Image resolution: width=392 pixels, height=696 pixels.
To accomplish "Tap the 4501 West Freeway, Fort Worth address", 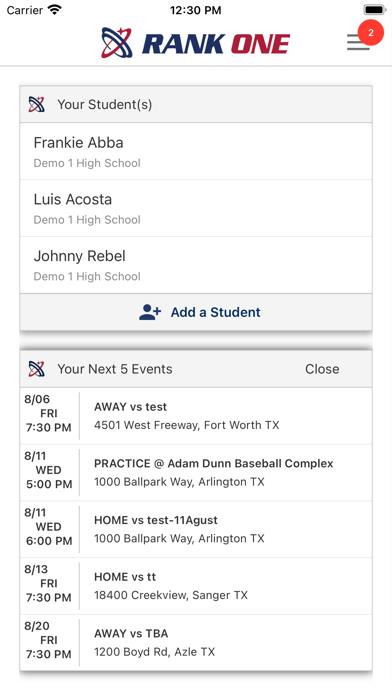I will click(x=186, y=425).
